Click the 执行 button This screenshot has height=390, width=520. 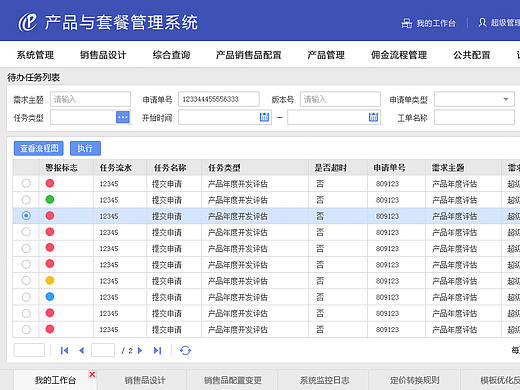coord(85,148)
